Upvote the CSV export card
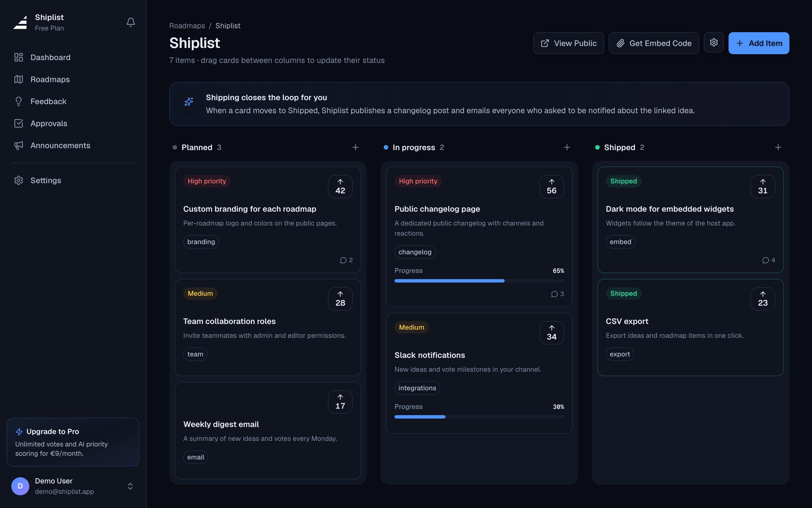Image resolution: width=812 pixels, height=508 pixels. click(x=763, y=299)
